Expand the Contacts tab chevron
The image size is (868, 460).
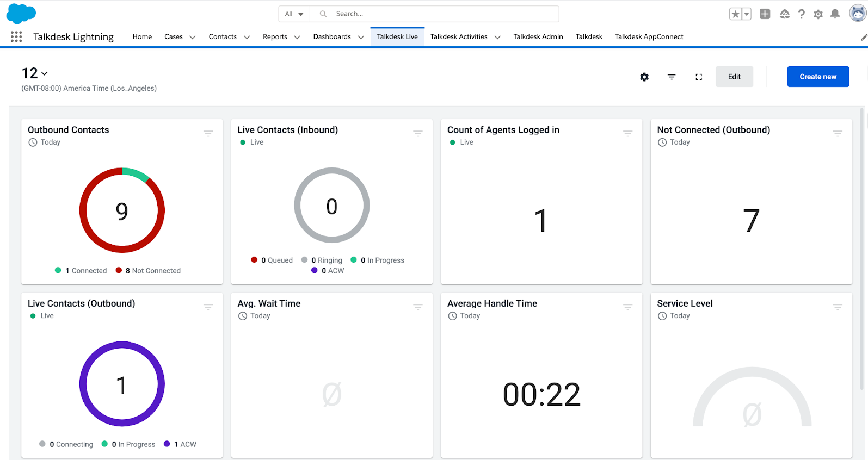click(x=247, y=37)
